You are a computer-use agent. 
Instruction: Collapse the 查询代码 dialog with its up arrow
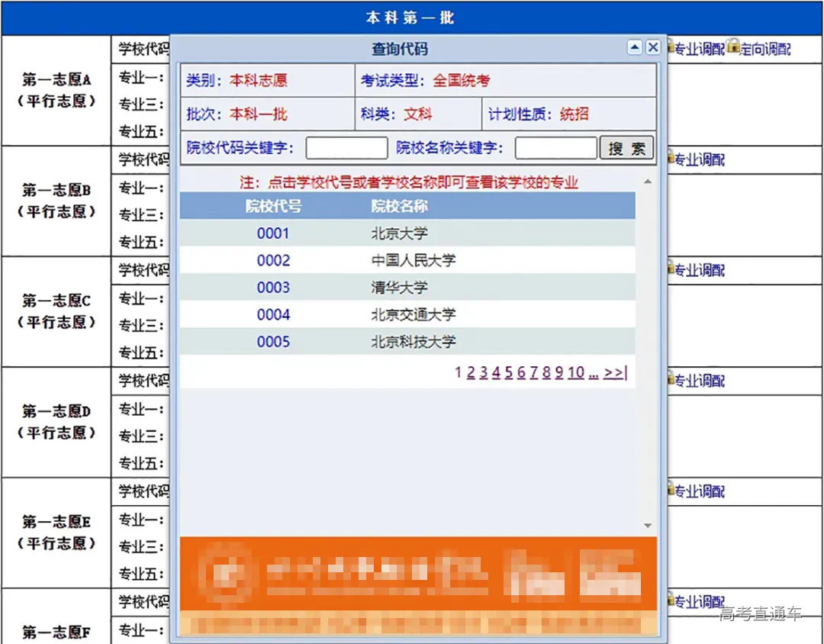click(635, 47)
